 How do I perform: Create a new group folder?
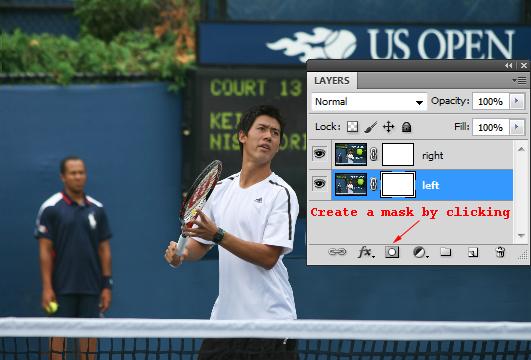coord(445,252)
